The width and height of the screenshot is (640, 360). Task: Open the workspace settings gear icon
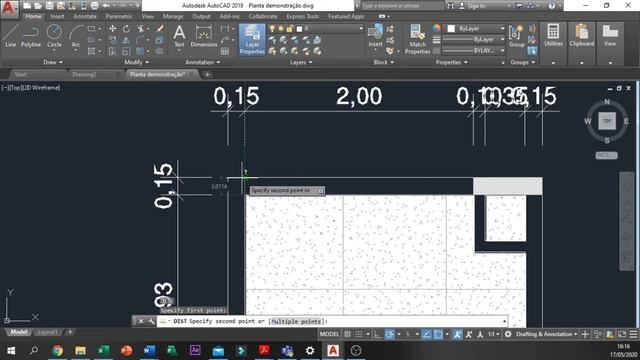508,334
